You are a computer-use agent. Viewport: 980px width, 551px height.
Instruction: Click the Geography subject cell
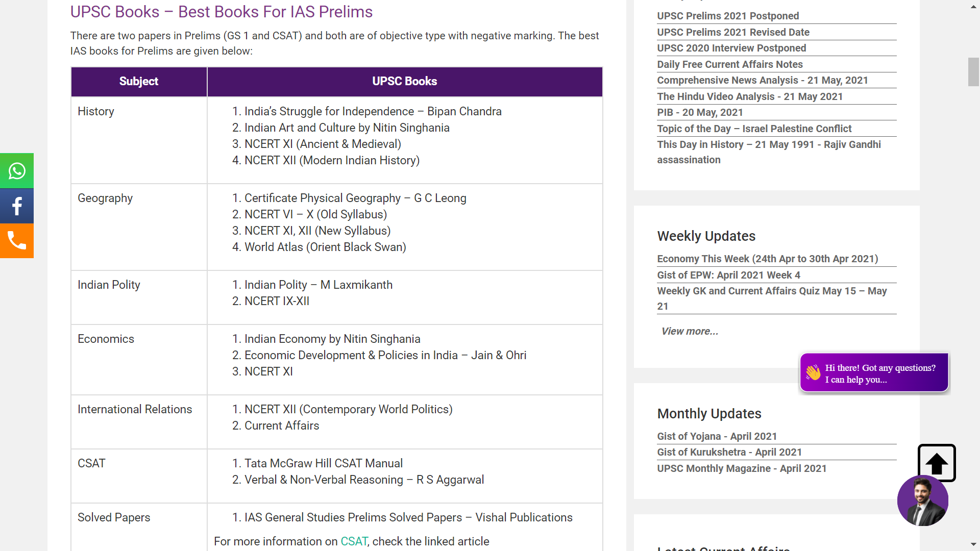pyautogui.click(x=139, y=227)
